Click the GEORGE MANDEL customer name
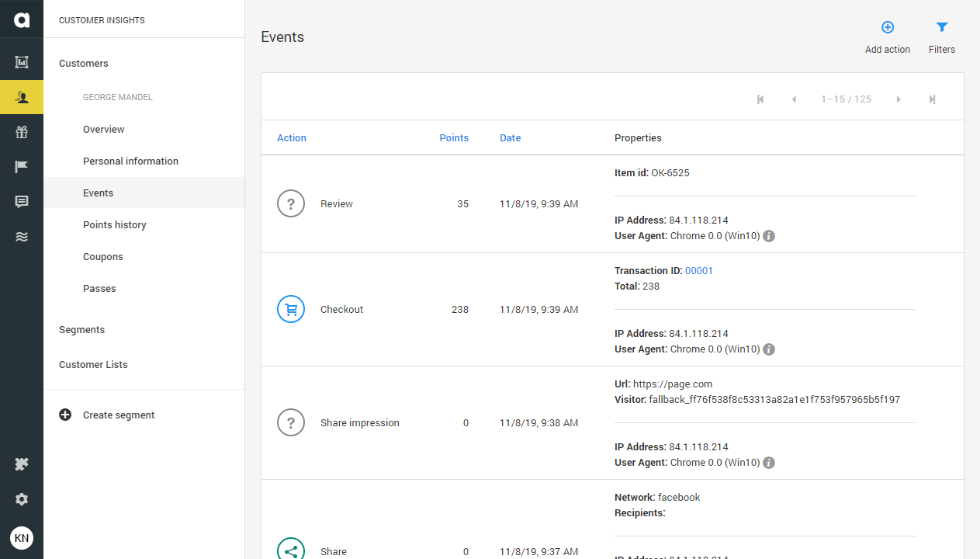This screenshot has width=980, height=559. click(118, 98)
